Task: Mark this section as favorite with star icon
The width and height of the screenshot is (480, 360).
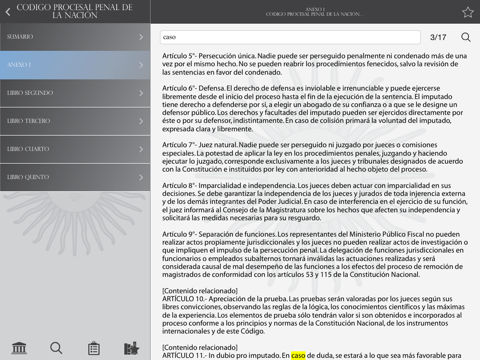Action: point(468,12)
